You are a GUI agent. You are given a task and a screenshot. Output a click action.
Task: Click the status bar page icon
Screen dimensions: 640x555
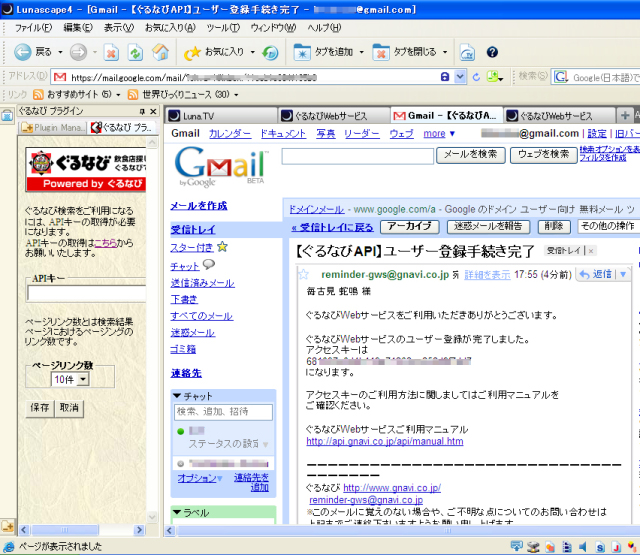[9, 546]
